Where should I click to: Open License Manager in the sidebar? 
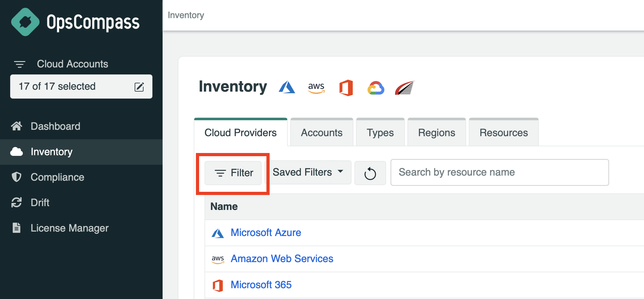[81, 228]
